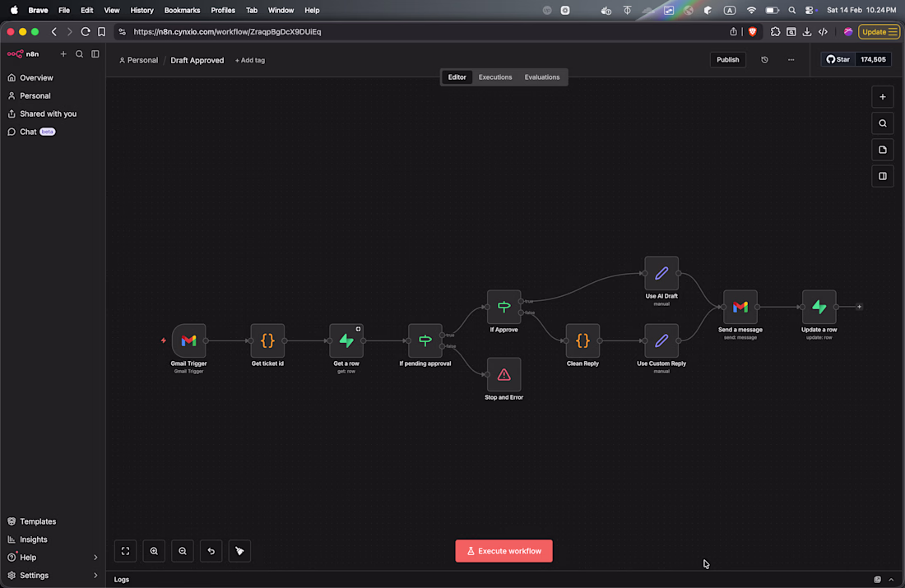Viewport: 905px width, 588px height.
Task: Click Brave Shields icon
Action: [752, 32]
